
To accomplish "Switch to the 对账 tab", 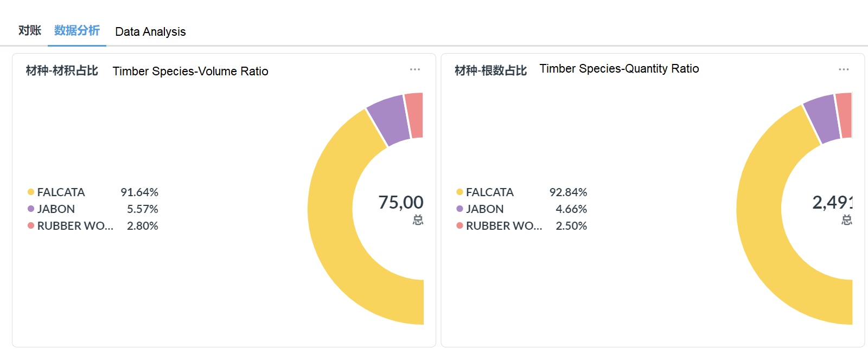I will point(30,30).
